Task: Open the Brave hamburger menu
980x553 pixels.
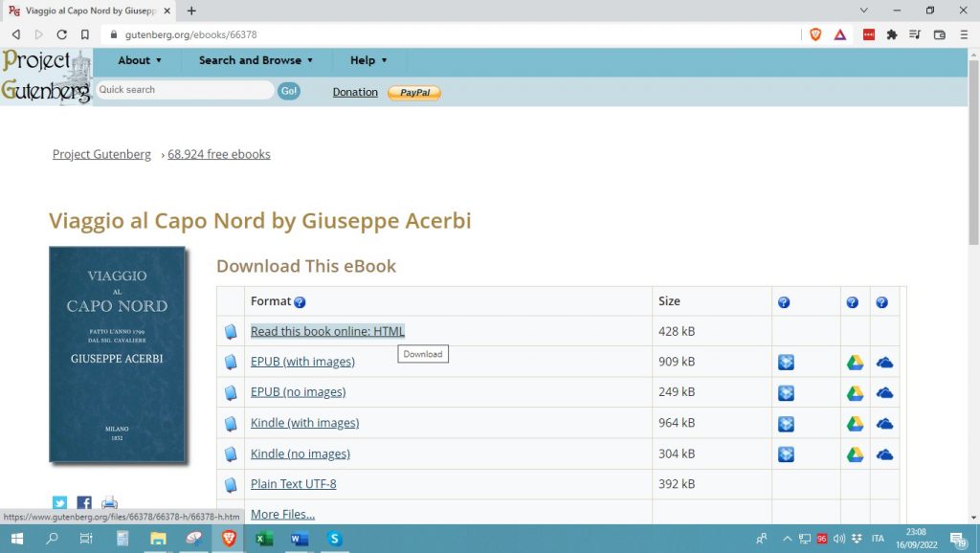Action: 964,34
